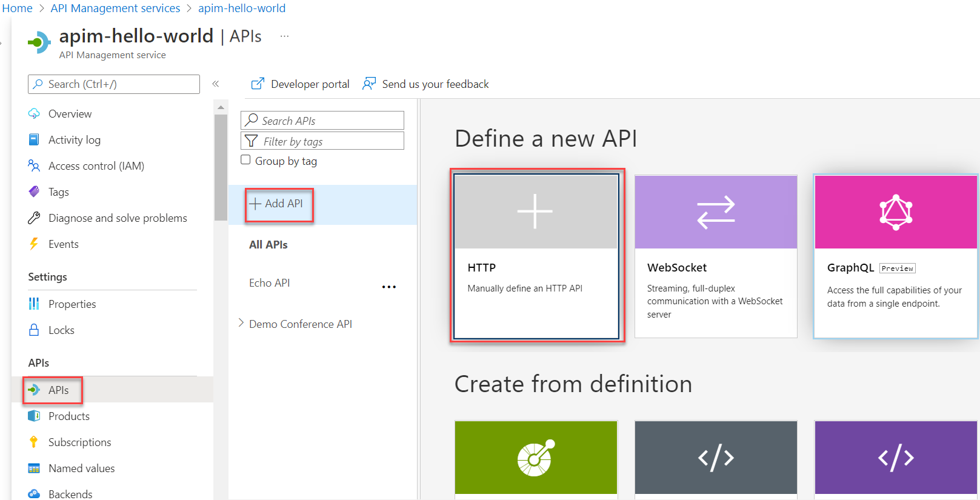The image size is (980, 500).
Task: Click the Diagnose and solve problems wrench icon
Action: coord(34,218)
